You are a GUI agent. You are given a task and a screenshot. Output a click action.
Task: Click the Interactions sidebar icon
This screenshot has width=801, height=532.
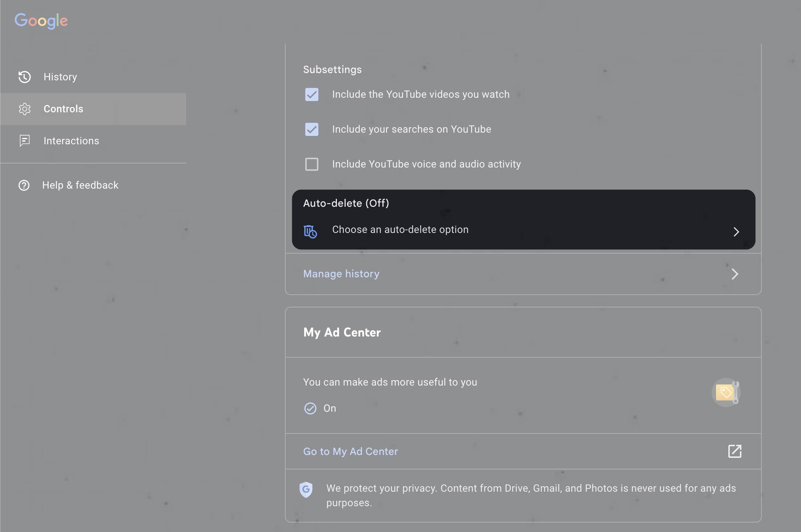[24, 141]
